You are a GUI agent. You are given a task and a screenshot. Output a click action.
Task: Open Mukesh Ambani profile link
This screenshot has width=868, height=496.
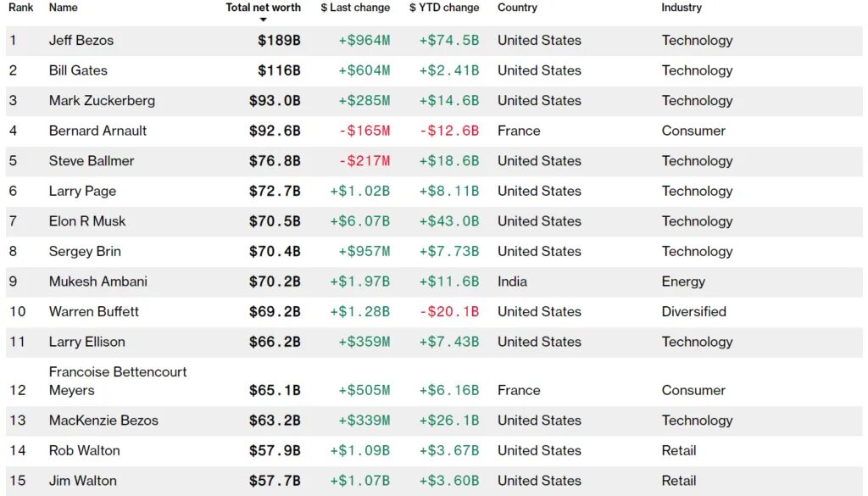click(98, 281)
